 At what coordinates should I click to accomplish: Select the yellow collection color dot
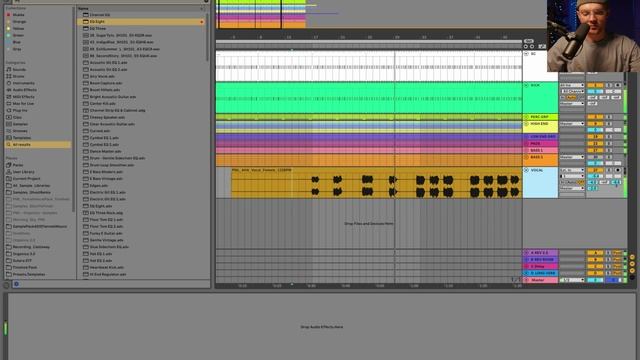[8, 29]
